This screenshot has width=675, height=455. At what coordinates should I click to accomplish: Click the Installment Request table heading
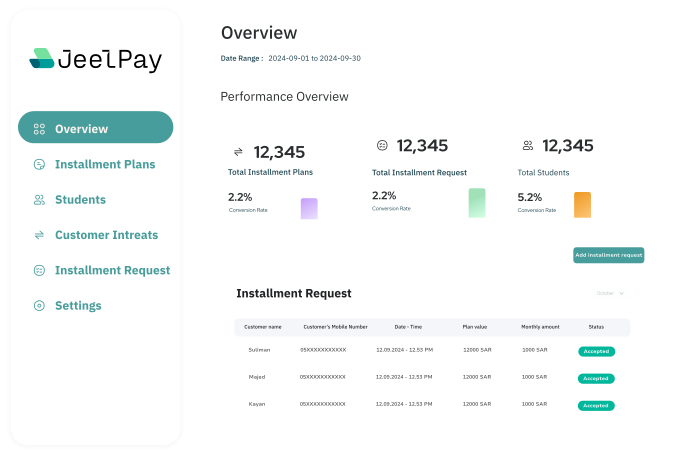pyautogui.click(x=294, y=294)
